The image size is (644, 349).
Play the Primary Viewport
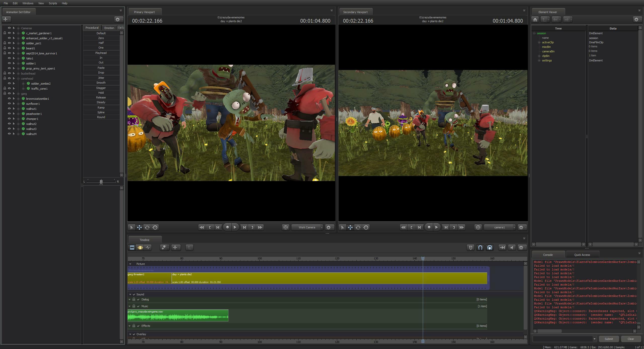pos(235,227)
